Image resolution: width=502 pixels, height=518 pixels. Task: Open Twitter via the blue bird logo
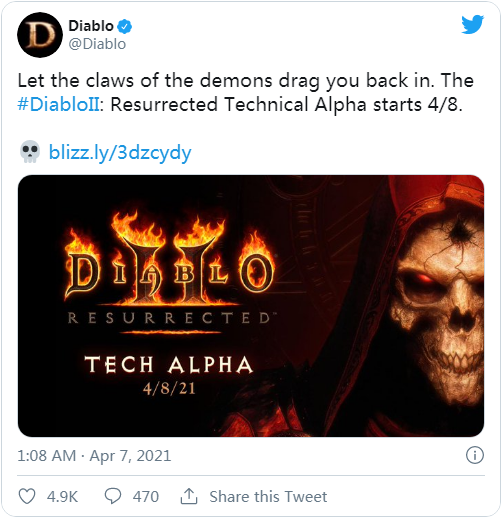472,24
